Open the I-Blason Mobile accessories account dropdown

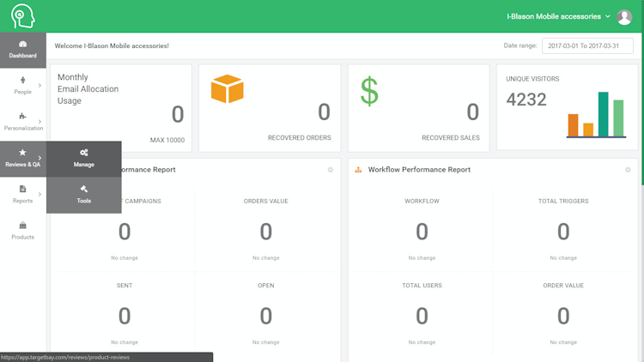(x=558, y=16)
